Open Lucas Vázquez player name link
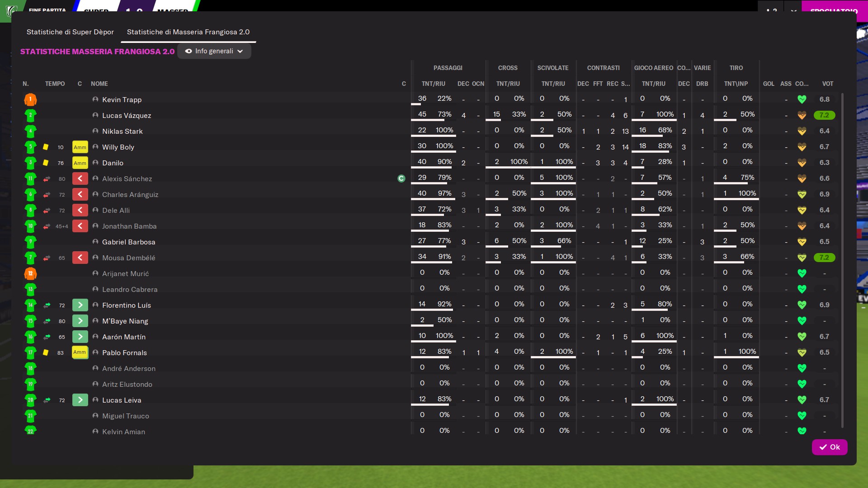The image size is (868, 488). click(127, 115)
